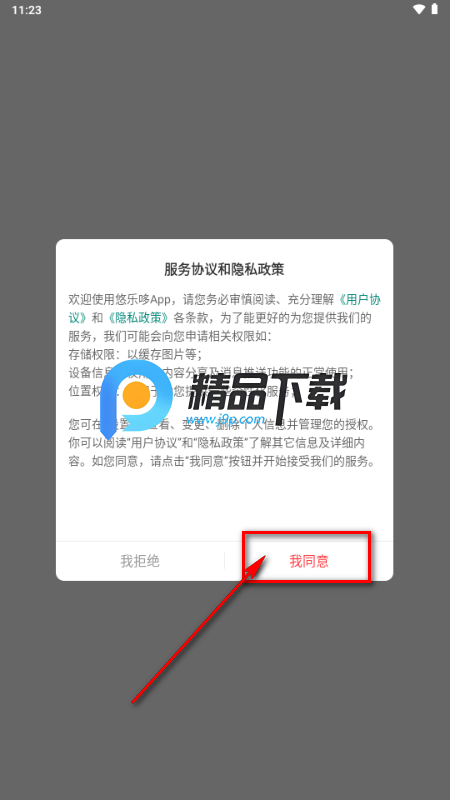Click the dialog title 服务协议和隐私政策
This screenshot has height=800, width=450.
point(224,269)
